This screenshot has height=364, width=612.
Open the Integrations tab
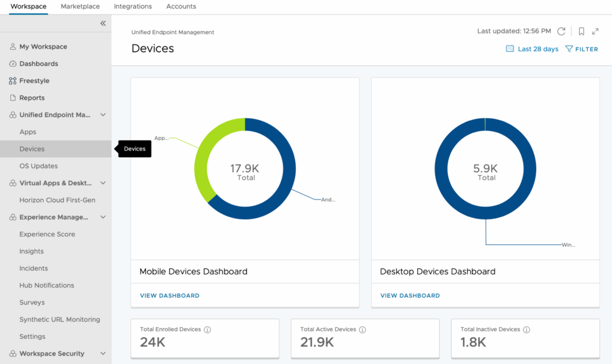133,7
